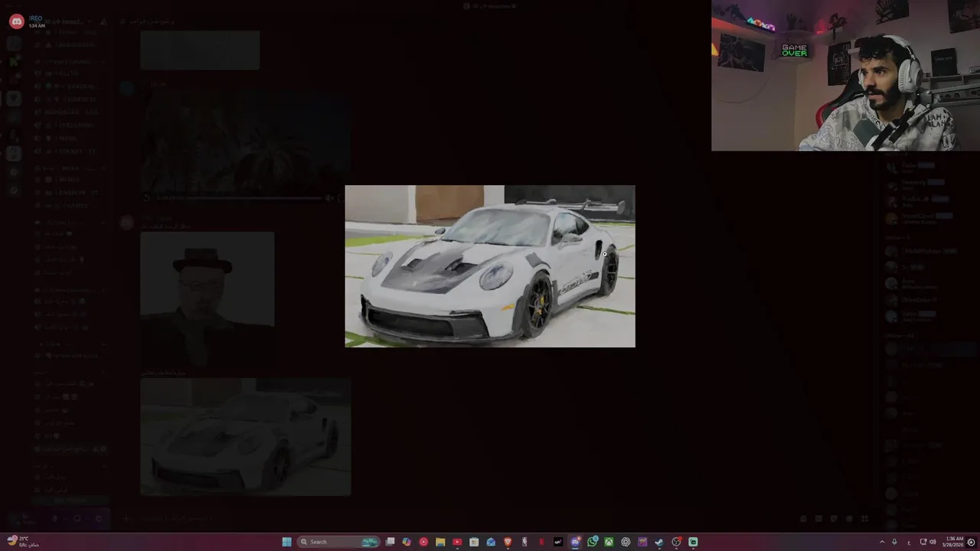Open the Xbox app taskbar icon
Image resolution: width=980 pixels, height=551 pixels.
coord(609,542)
